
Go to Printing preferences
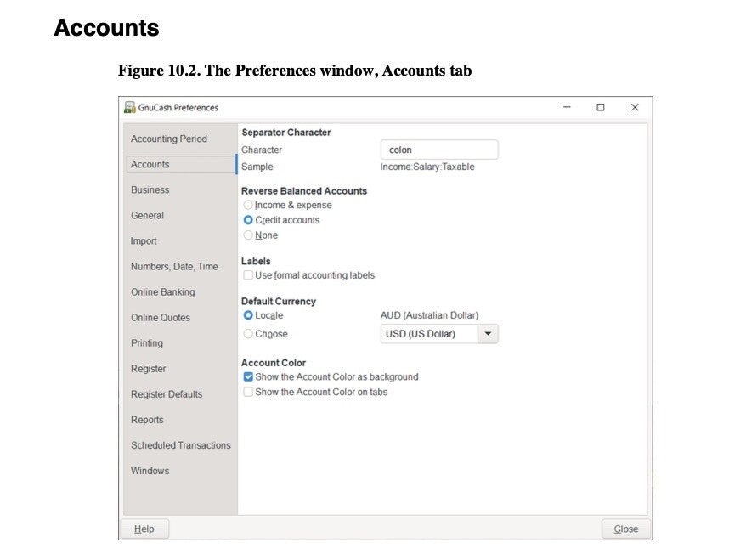146,342
